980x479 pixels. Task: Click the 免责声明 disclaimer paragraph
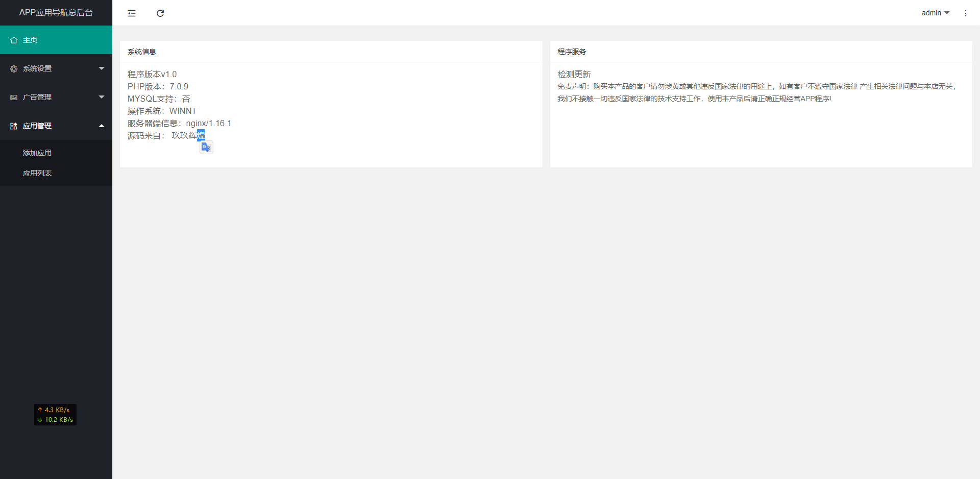[757, 92]
